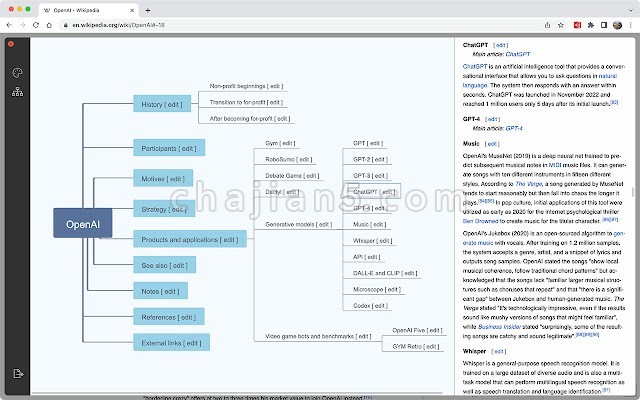Screen dimensions: 640x400
Task: Click the GPT-3 leaf node
Action: coord(370,176)
